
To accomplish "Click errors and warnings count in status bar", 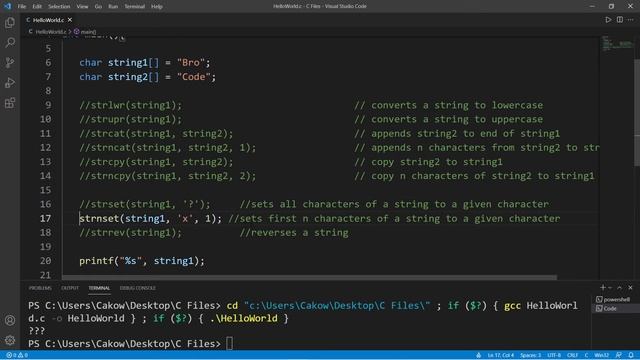I will click(x=17, y=355).
